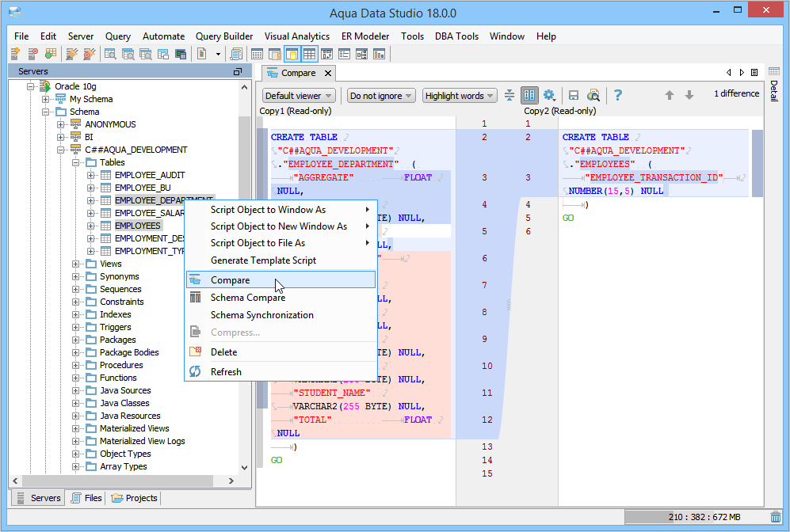
Task: Open the ER Modeler menu
Action: click(365, 36)
